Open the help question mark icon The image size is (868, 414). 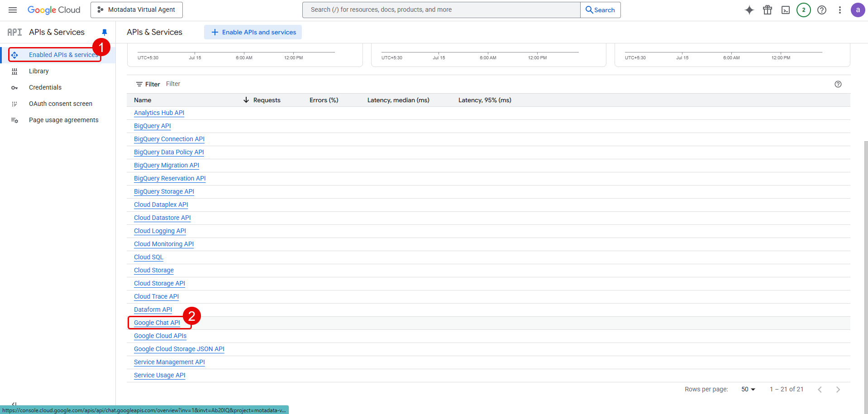[x=822, y=10]
